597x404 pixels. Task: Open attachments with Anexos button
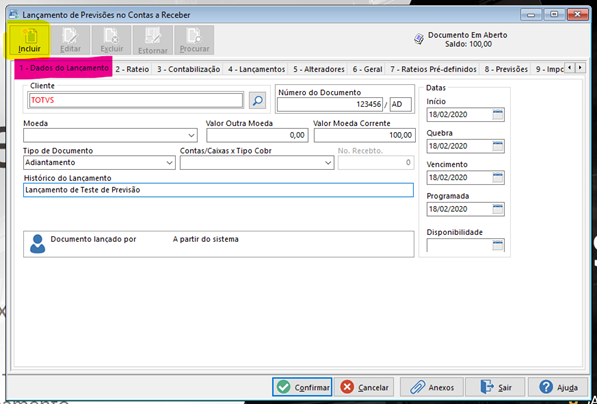pyautogui.click(x=431, y=387)
